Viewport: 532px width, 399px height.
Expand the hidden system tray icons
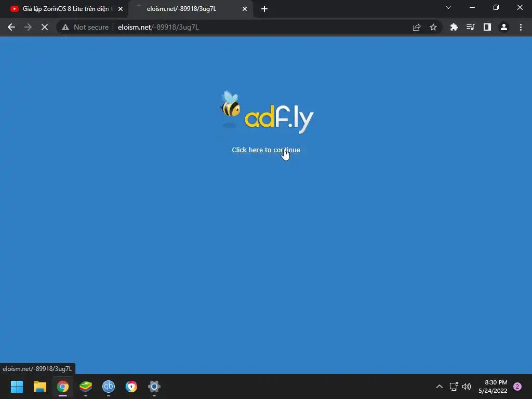pos(440,387)
